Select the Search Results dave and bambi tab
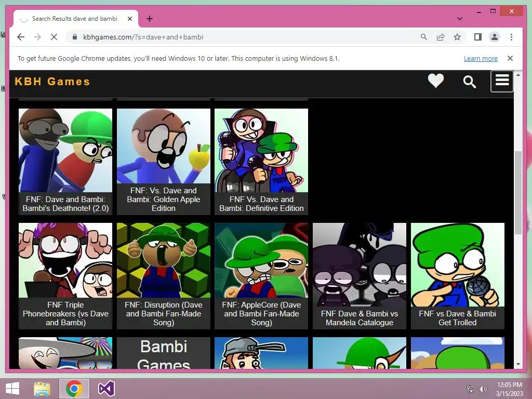 (x=76, y=19)
